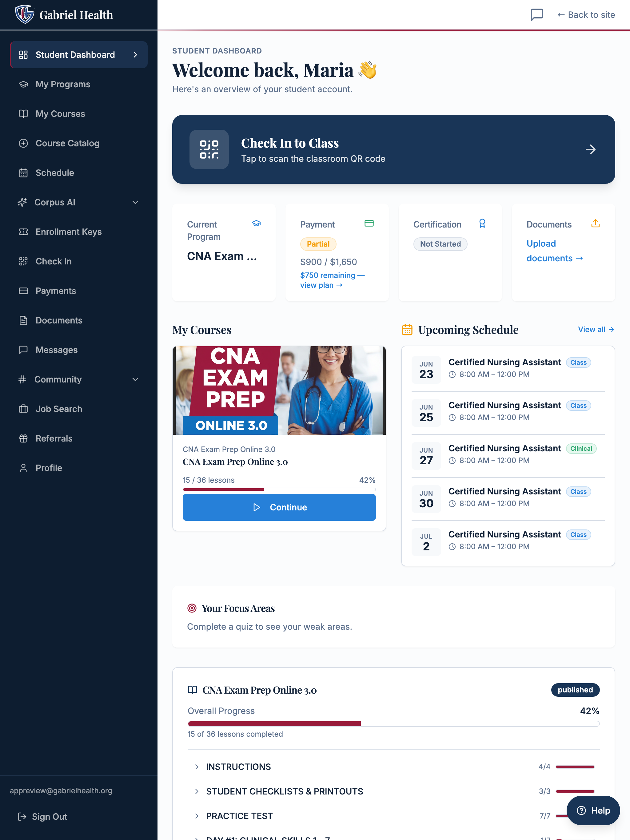Click the Certification ribbon icon
Screen dimensions: 630x840
click(x=482, y=223)
